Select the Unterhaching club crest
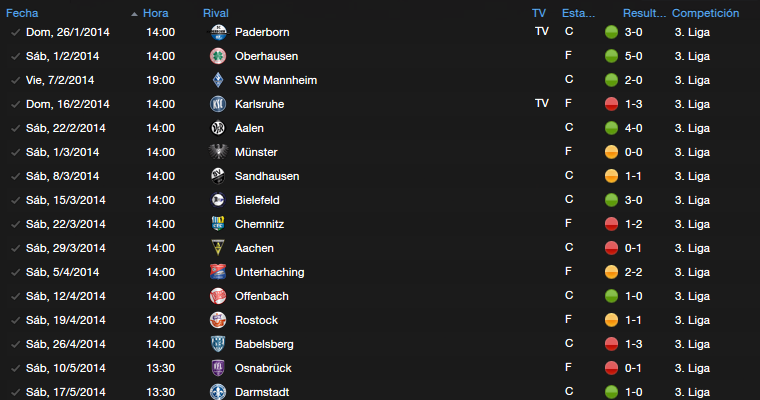 [218, 272]
